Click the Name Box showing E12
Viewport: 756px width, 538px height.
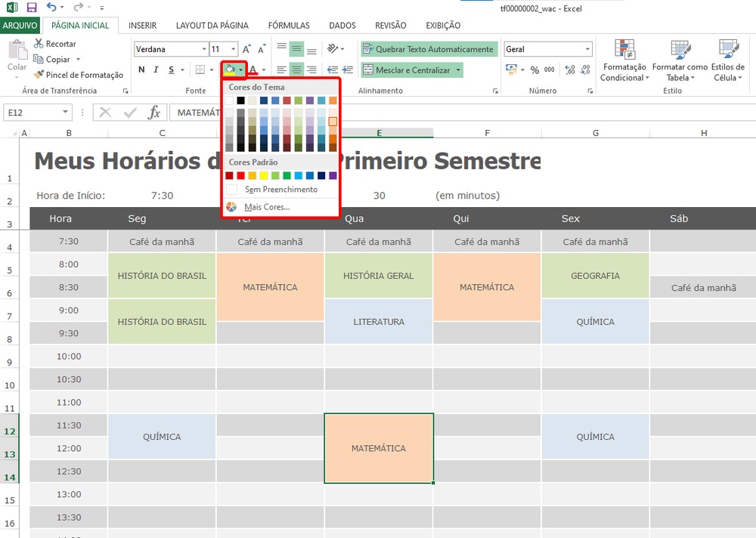(34, 111)
